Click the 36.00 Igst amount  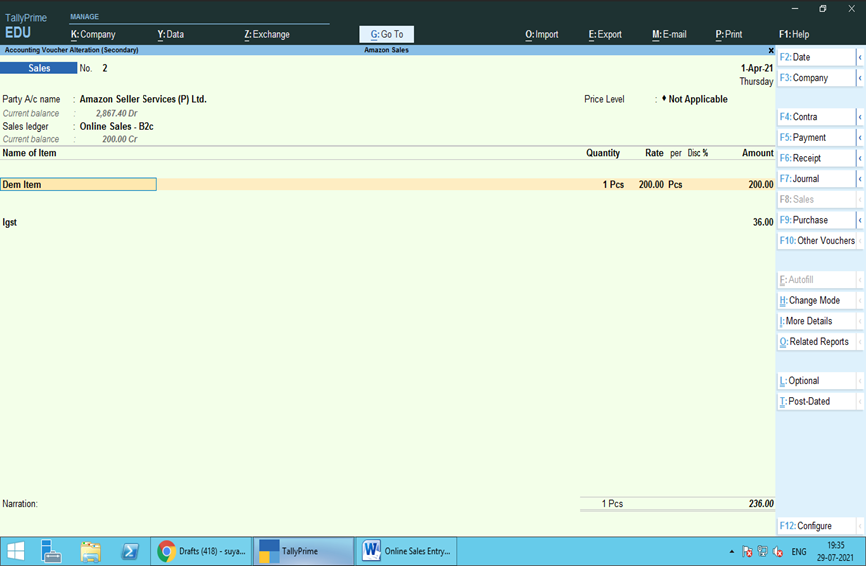pos(763,222)
